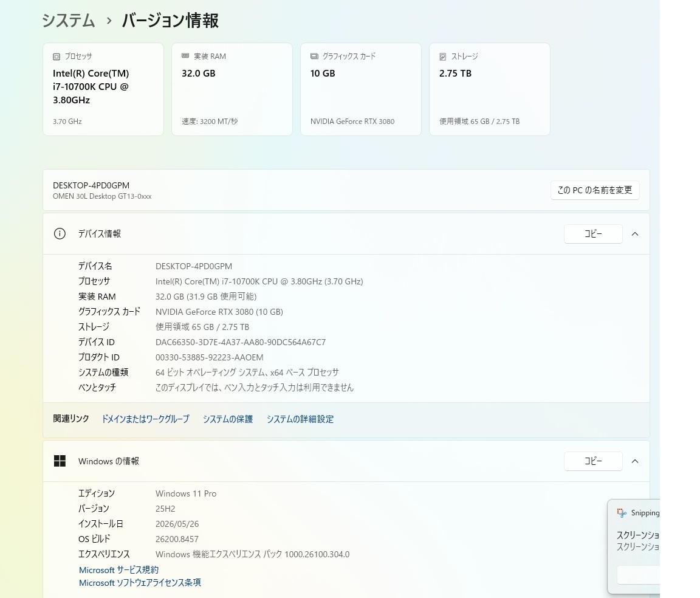The height and width of the screenshot is (598, 700).
Task: Open Microsoft ソフトウェアライセンス条項 link
Action: [140, 583]
